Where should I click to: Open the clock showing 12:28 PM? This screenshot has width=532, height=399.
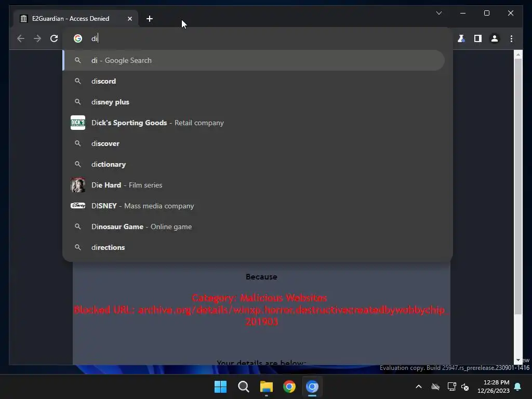click(494, 387)
